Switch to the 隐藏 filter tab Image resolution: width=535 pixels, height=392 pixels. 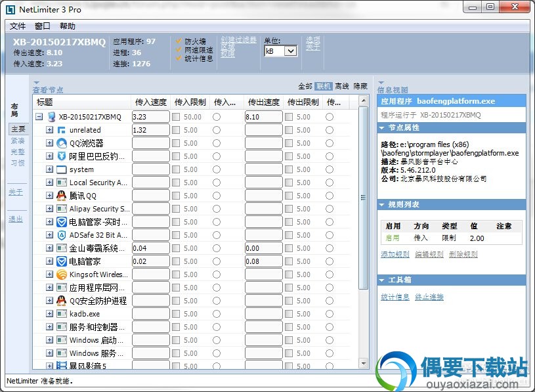pyautogui.click(x=360, y=86)
